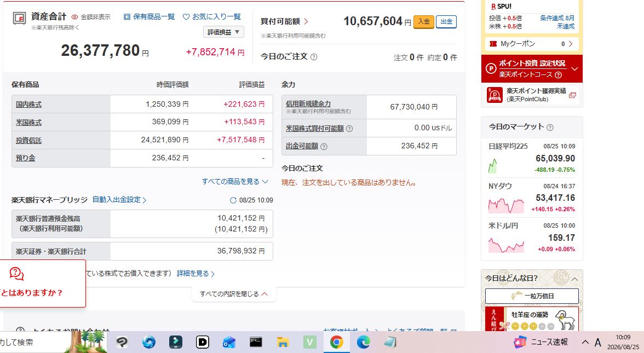Open NYダウ mini chart

coord(506,205)
